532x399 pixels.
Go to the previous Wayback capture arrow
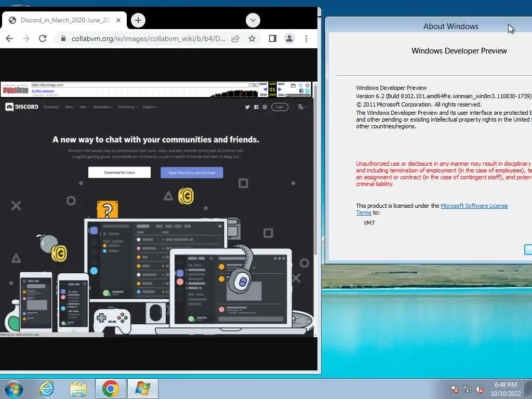265,89
